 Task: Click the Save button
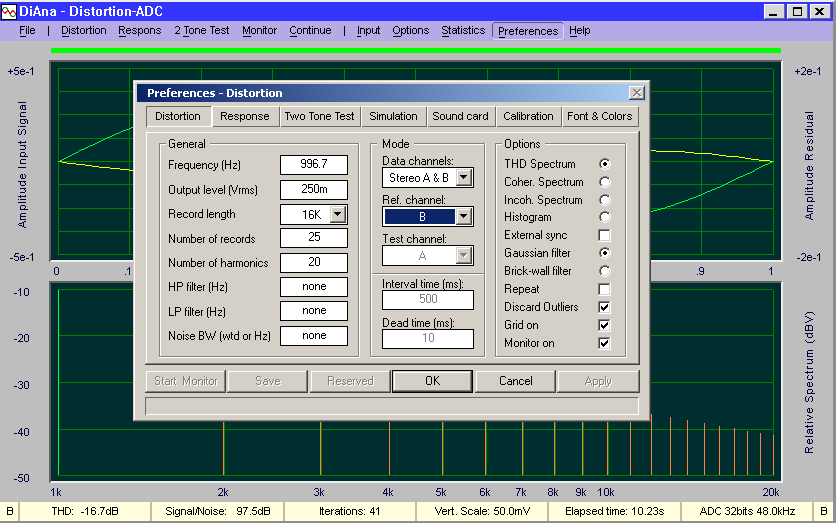(x=268, y=381)
